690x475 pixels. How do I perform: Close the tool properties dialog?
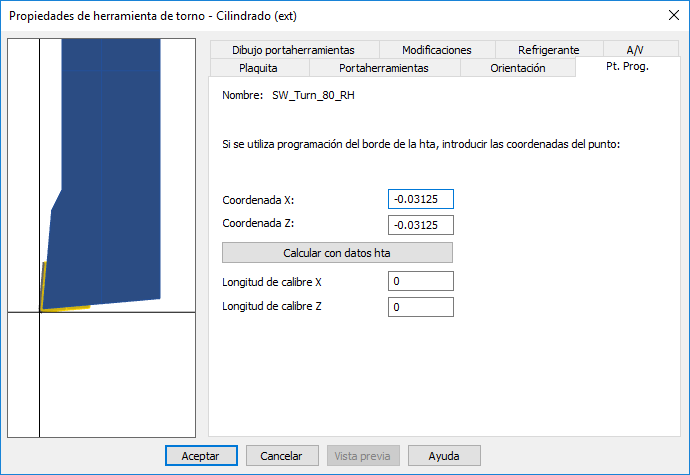coord(674,15)
